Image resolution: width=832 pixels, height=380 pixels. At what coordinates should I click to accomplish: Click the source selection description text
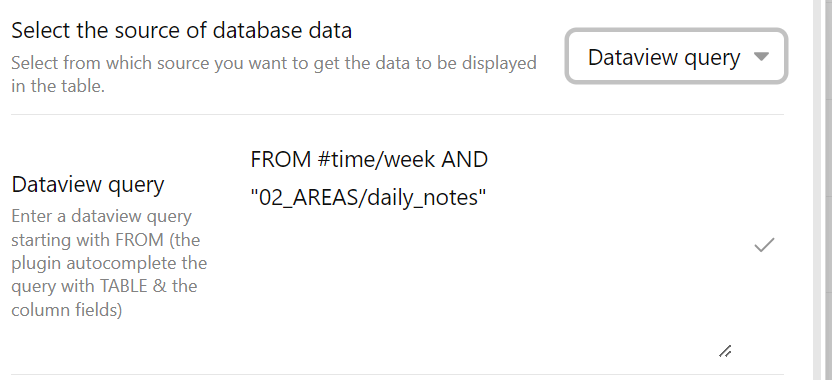click(274, 74)
